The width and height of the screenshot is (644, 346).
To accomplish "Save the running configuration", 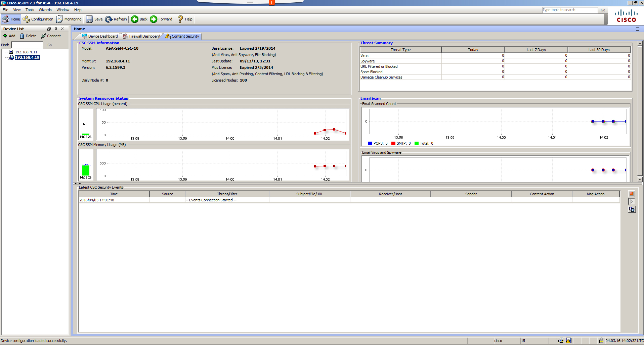I will click(x=94, y=19).
